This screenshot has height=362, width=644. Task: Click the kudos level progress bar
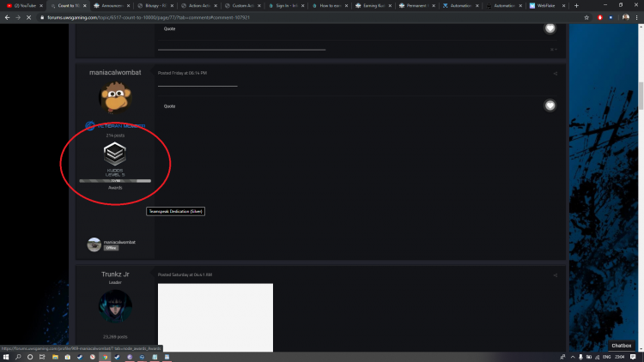point(114,181)
